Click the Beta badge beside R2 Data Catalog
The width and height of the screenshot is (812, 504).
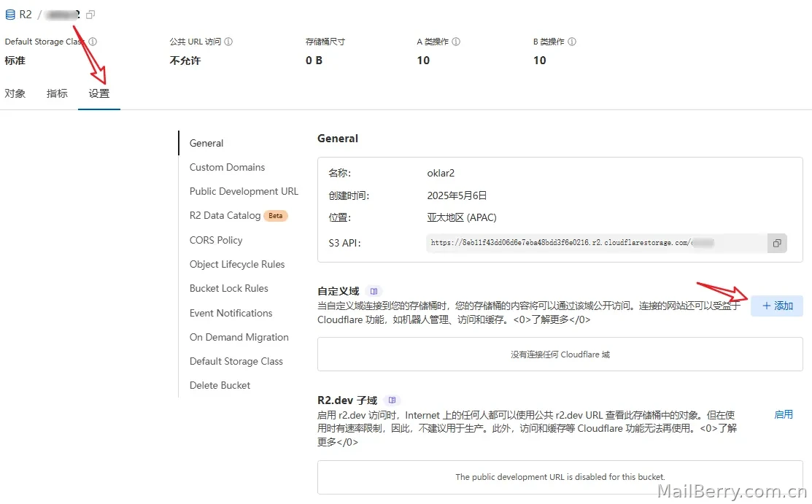click(x=276, y=215)
